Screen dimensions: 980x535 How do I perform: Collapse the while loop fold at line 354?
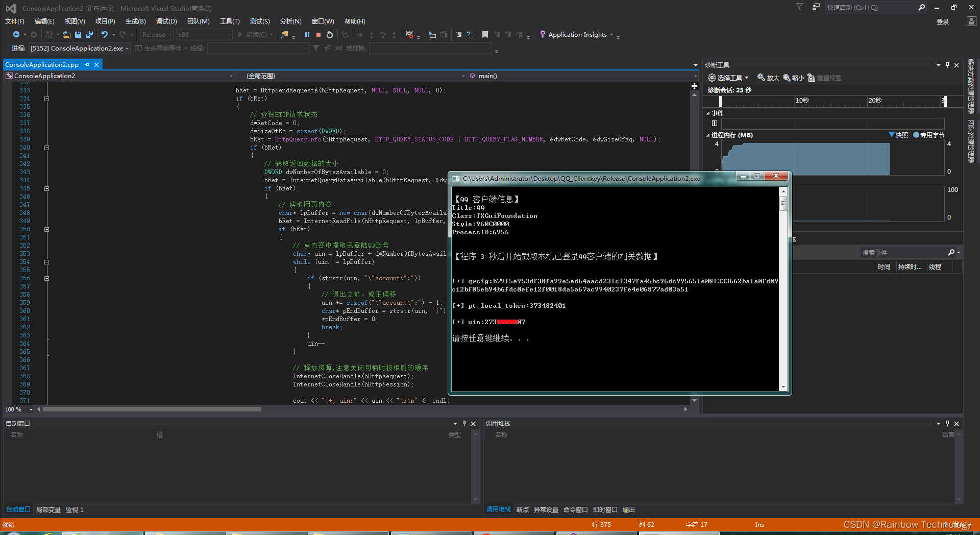(46, 262)
